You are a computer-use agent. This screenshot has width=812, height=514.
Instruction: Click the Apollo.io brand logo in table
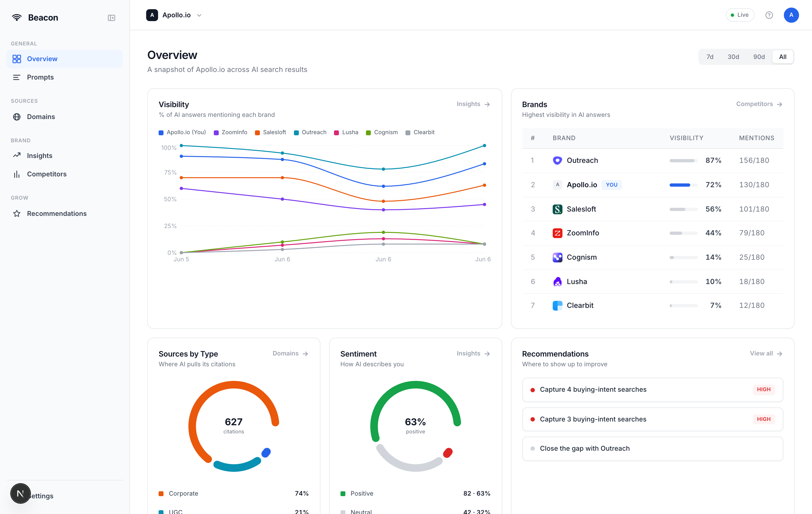tap(557, 185)
